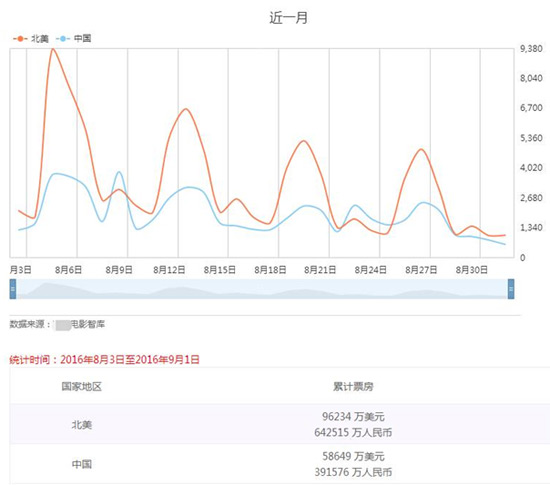Click the 8月30日 x-axis label
Screen dimensions: 550x485
click(472, 269)
